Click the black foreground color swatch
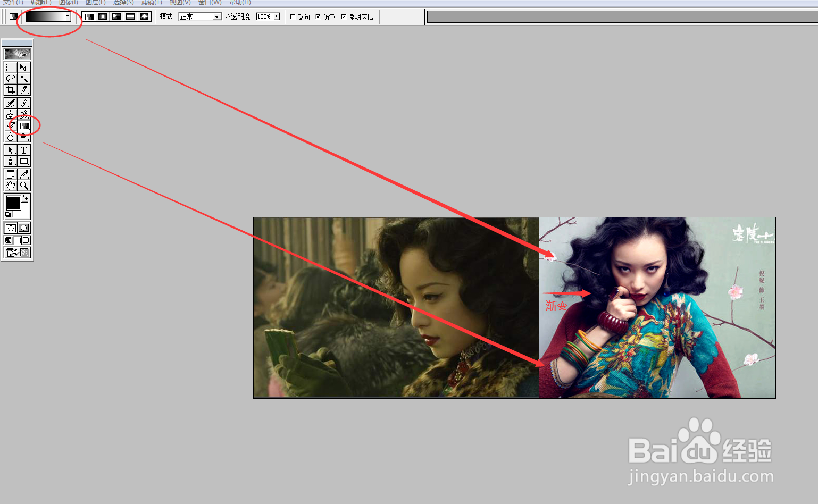The width and height of the screenshot is (818, 504). click(13, 203)
